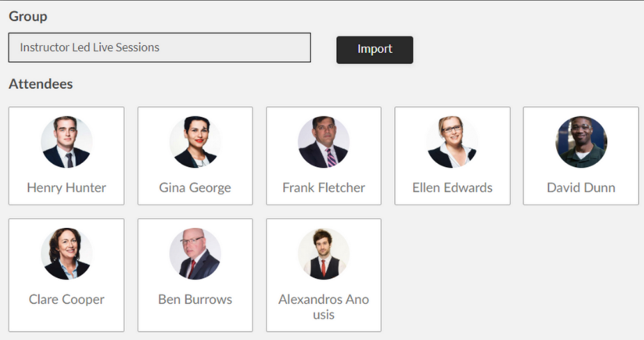Select Ben Burrows' avatar picture
The width and height of the screenshot is (644, 340).
pos(195,254)
